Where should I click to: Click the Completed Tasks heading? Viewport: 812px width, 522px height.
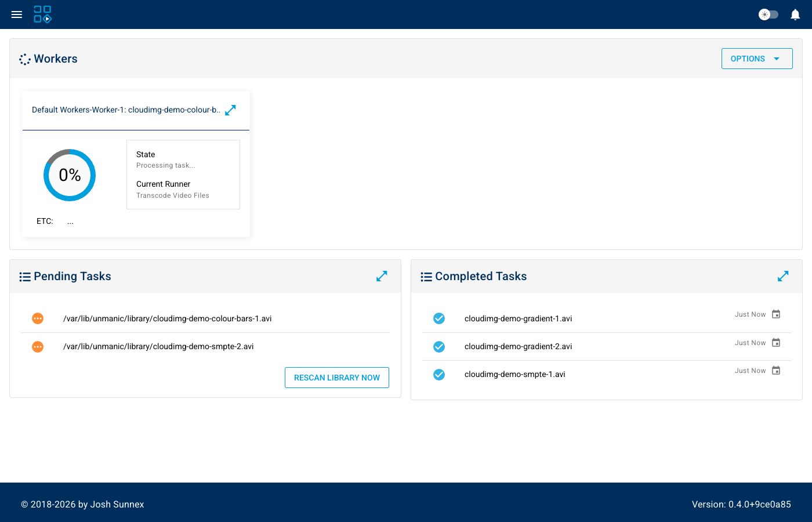click(481, 276)
